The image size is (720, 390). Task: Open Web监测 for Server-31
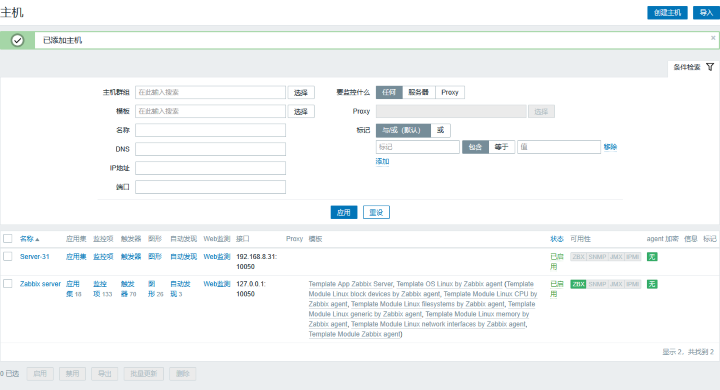click(x=217, y=257)
